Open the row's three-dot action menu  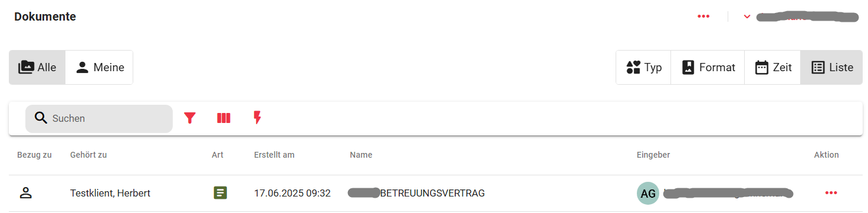tap(831, 193)
